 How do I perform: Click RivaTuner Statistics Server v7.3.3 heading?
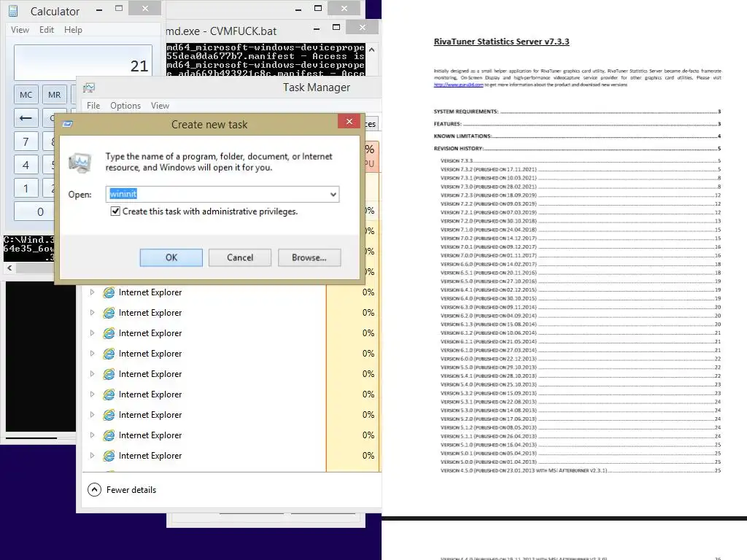click(x=501, y=42)
